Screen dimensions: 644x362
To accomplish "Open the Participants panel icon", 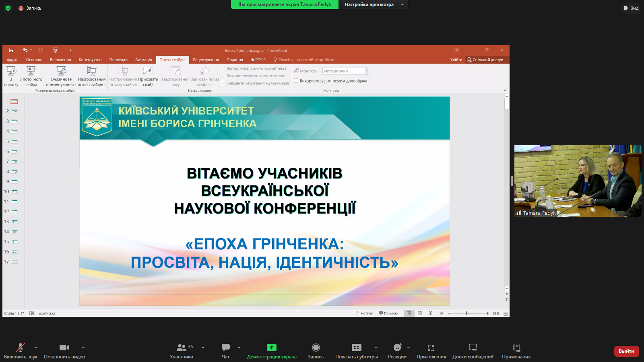I will pyautogui.click(x=182, y=348).
